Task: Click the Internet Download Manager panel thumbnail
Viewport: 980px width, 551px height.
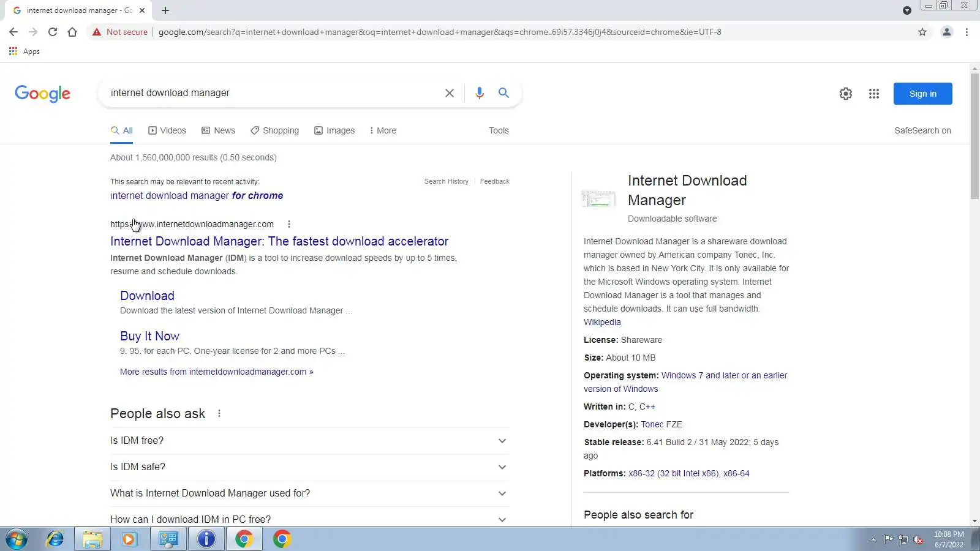Action: point(598,199)
